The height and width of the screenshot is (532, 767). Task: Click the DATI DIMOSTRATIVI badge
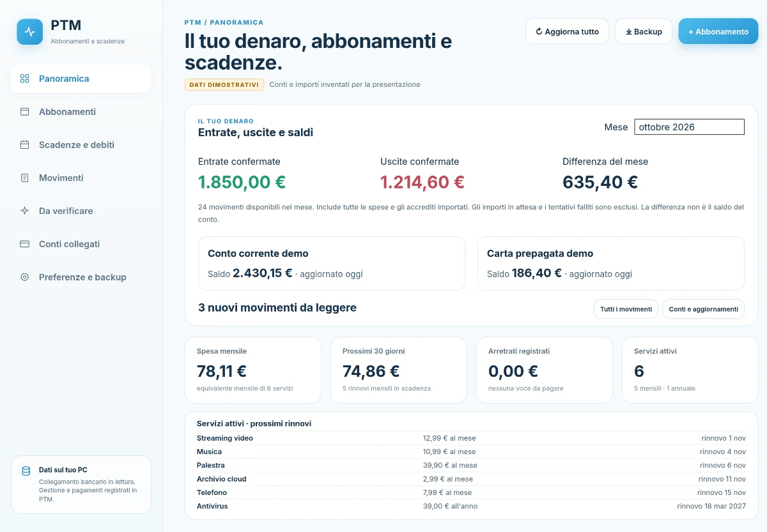[x=224, y=84]
